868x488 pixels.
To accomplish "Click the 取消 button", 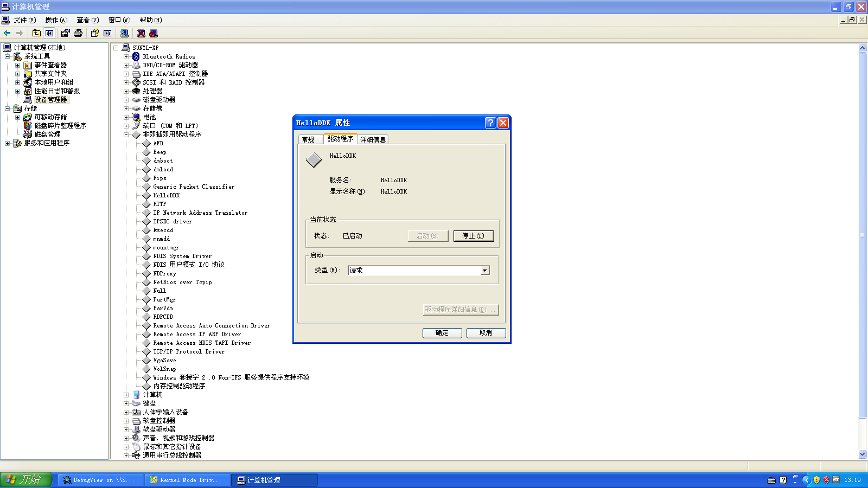I will (x=486, y=333).
